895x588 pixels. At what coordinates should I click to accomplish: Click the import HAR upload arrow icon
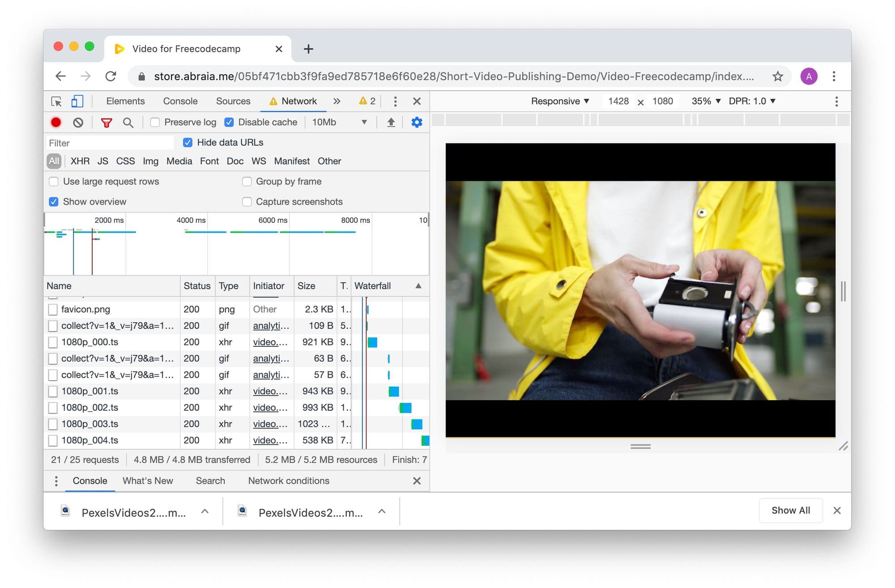[391, 122]
